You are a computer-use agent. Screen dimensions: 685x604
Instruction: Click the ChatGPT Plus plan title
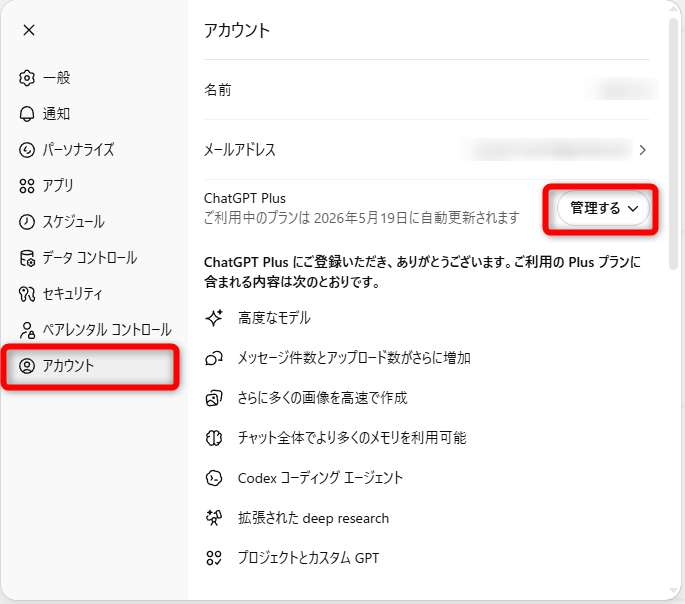pos(245,198)
